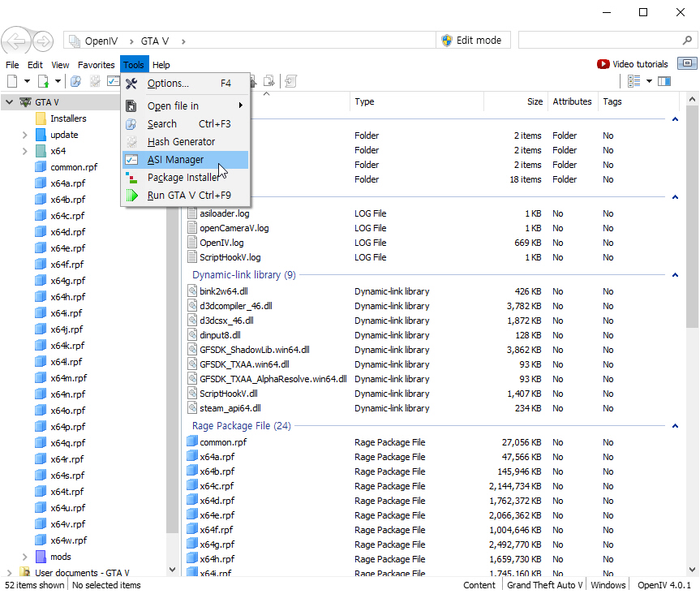Click the Search toolbar icon
Image resolution: width=700 pixels, height=594 pixels.
pos(76,81)
